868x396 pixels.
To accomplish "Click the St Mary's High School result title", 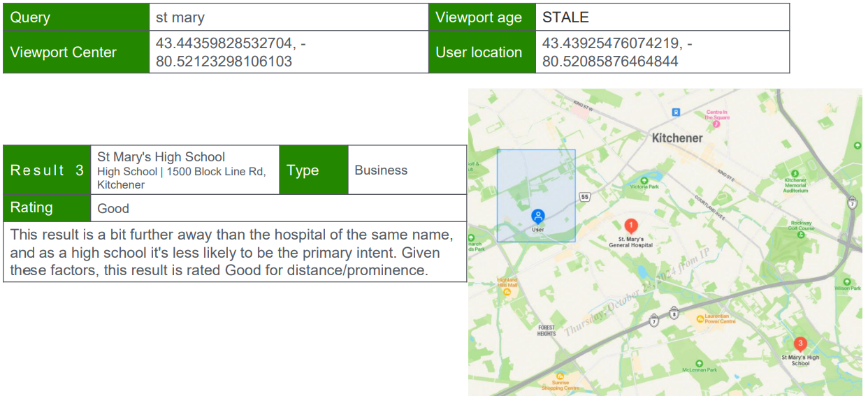I will (x=161, y=156).
